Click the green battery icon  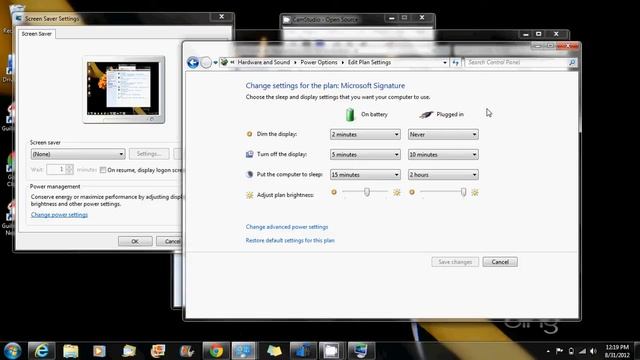pos(350,114)
